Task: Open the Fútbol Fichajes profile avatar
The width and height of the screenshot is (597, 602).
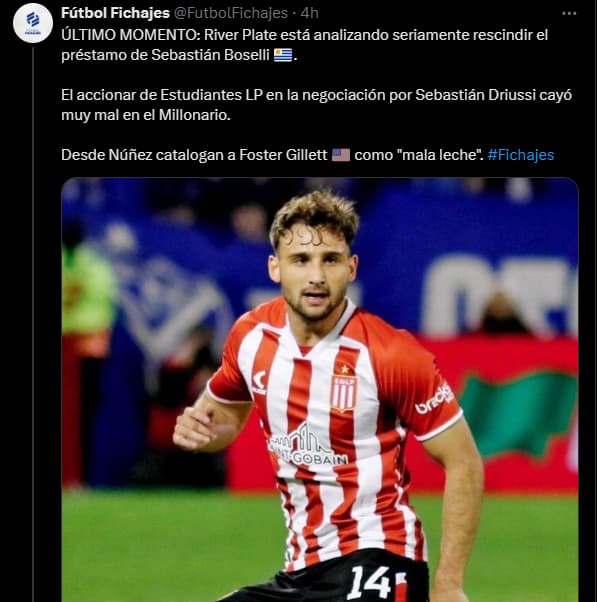Action: click(x=33, y=23)
